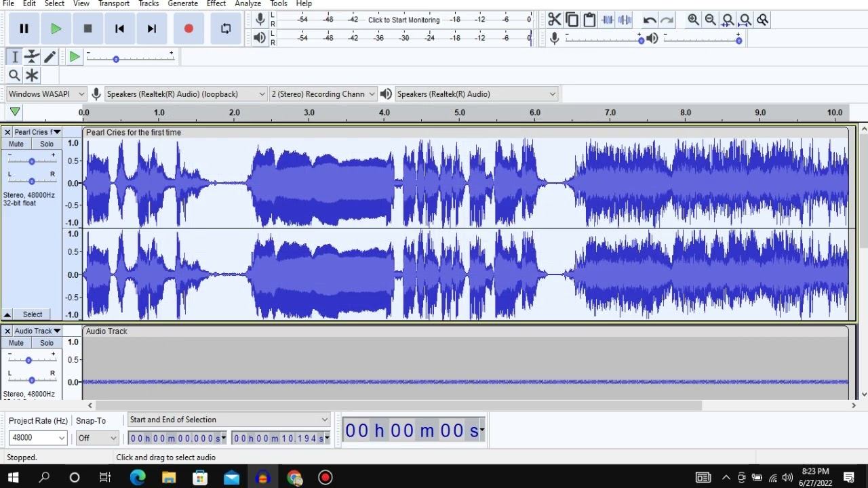Click the Play-at-speed green button
Screen dimensions: 868x488
(75, 57)
